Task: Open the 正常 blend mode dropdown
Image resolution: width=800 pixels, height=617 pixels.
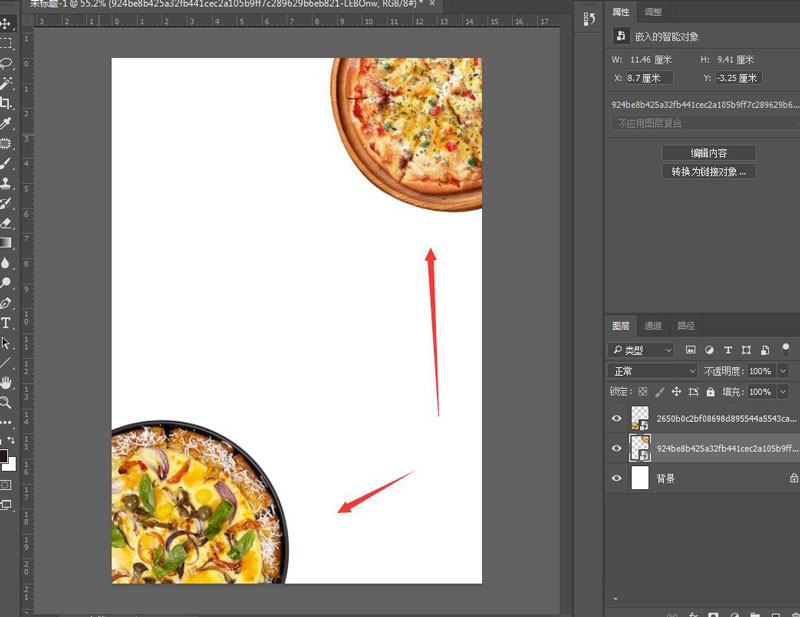Action: [x=653, y=371]
